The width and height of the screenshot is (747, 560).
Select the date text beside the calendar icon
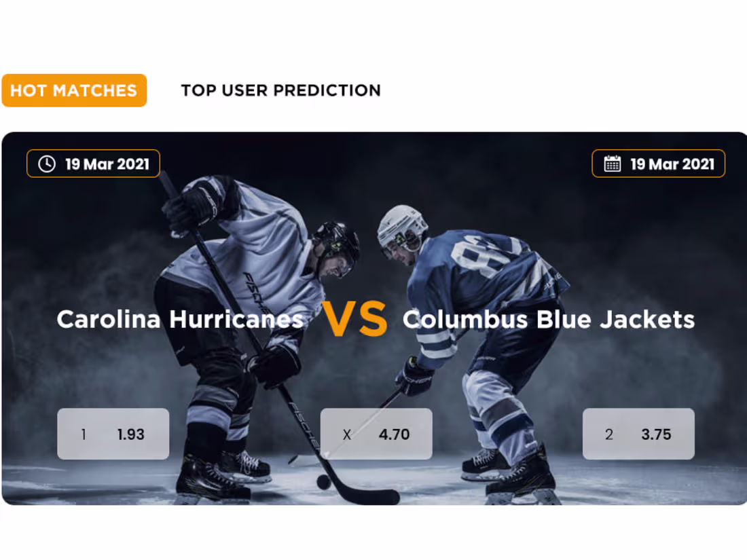point(672,164)
